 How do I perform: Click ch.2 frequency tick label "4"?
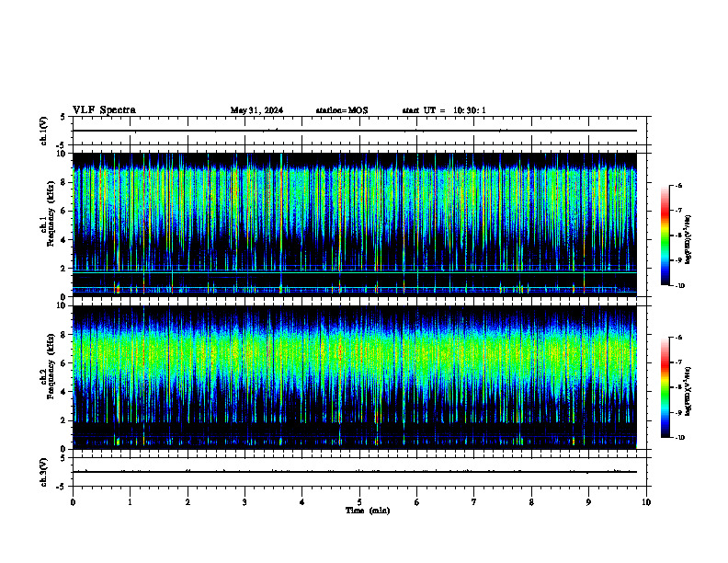[64, 392]
